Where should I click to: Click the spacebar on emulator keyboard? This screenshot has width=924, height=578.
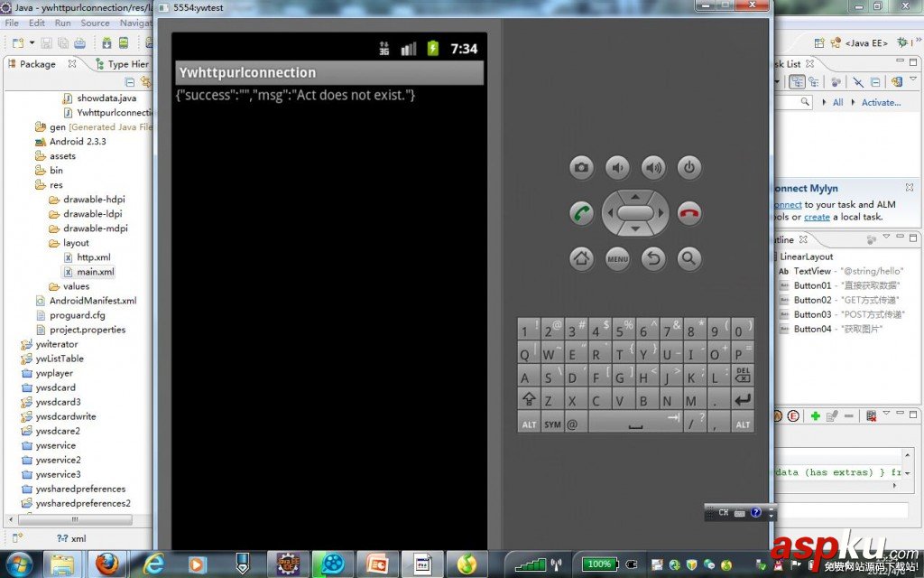point(635,424)
